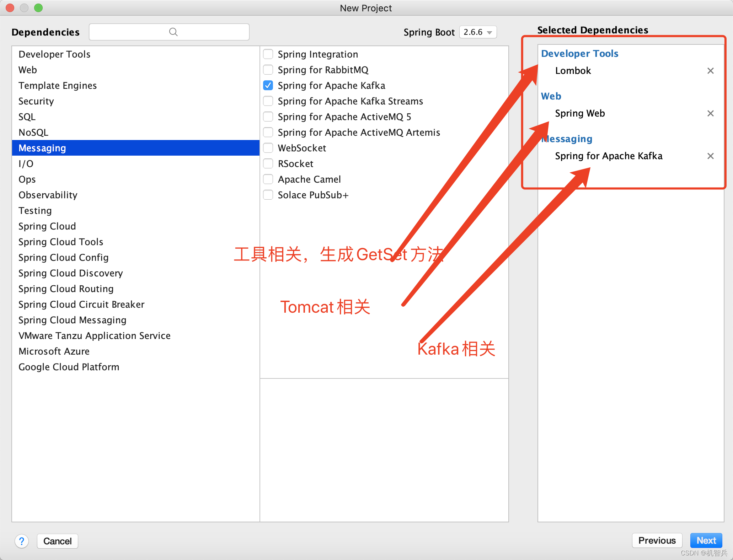Click the Cancel button
This screenshot has width=733, height=560.
pyautogui.click(x=57, y=541)
